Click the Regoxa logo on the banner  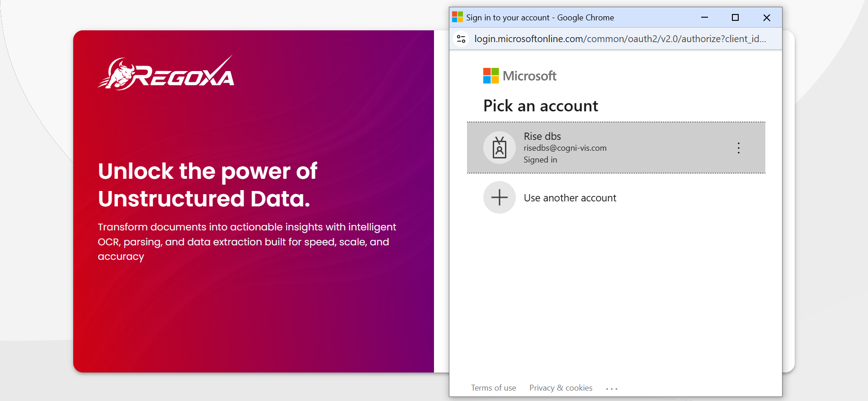click(166, 73)
